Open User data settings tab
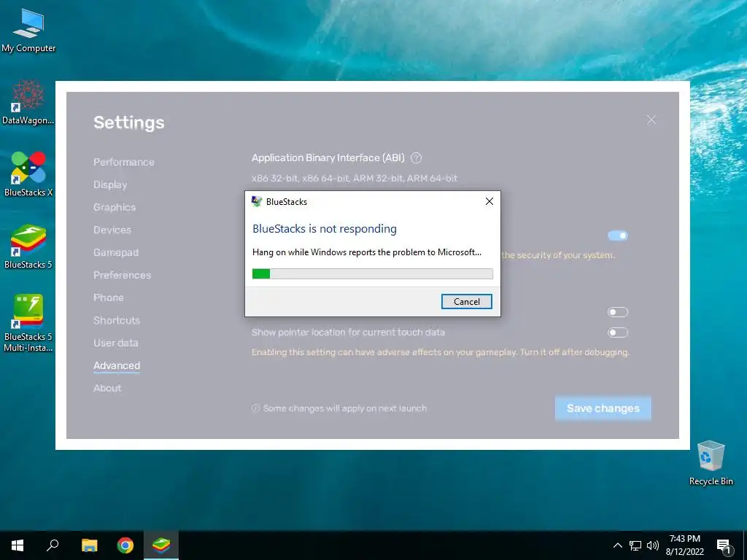 tap(115, 343)
